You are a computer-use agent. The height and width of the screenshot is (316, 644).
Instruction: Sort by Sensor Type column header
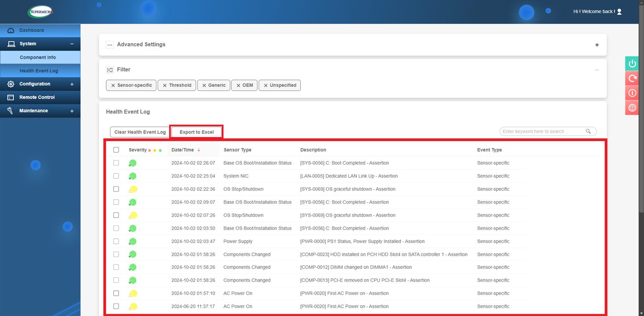237,150
